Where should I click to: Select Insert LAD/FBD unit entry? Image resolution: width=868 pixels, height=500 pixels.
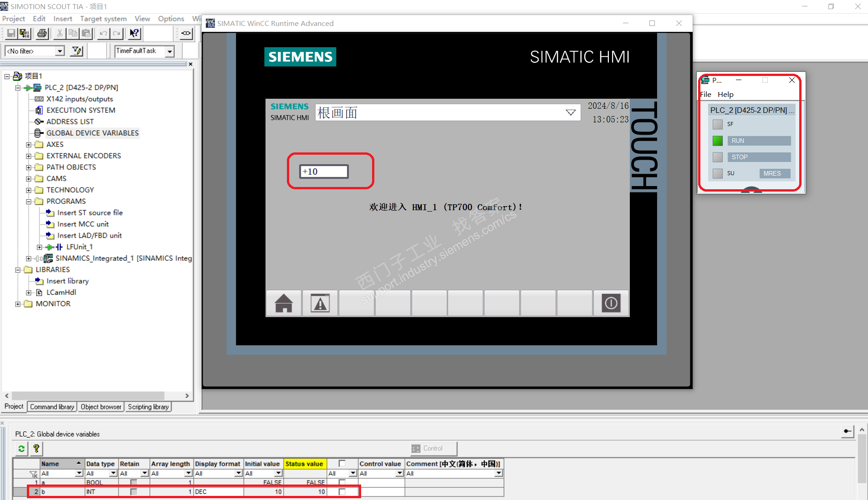90,235
